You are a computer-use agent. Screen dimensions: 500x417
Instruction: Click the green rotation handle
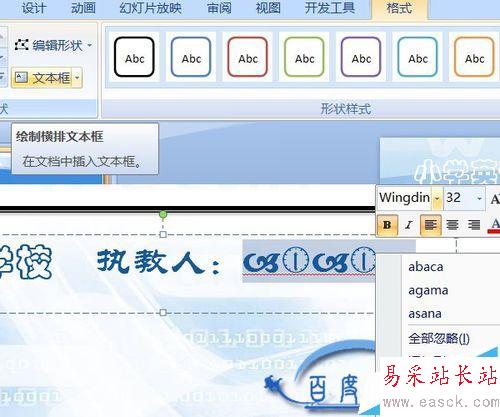163,215
